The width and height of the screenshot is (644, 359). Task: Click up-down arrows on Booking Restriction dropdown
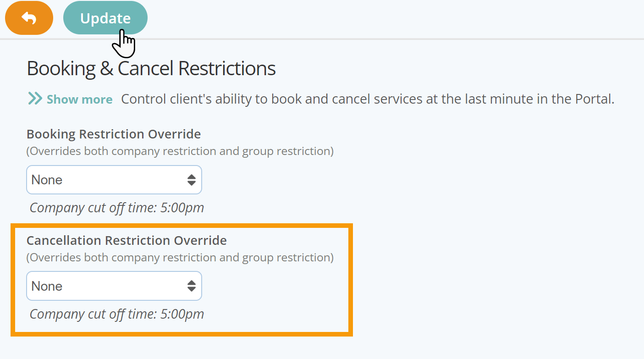click(x=192, y=180)
